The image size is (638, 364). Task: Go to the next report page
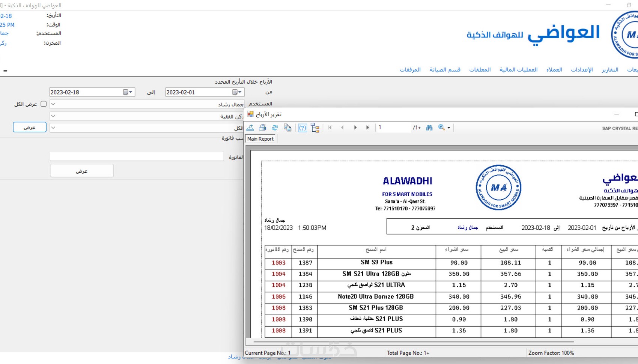click(355, 128)
